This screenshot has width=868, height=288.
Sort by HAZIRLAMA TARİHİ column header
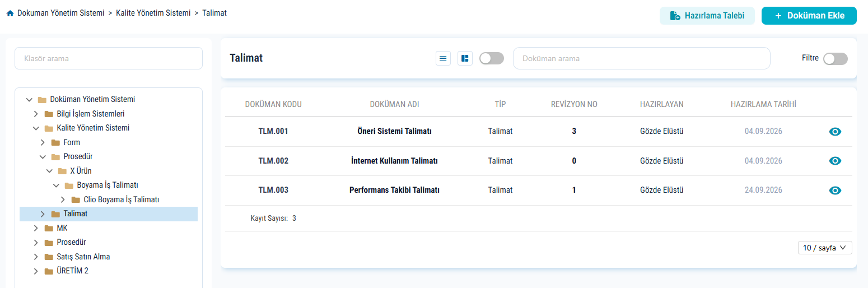[x=763, y=104]
